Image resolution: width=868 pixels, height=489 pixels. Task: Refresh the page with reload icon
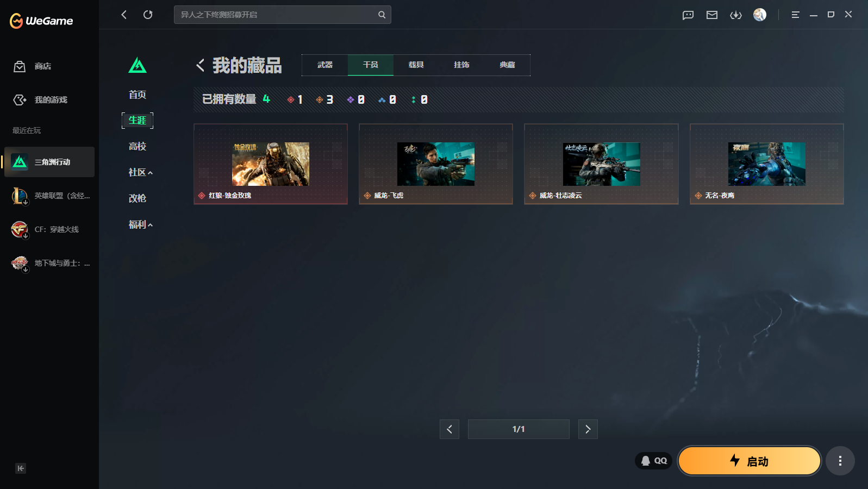click(x=148, y=15)
